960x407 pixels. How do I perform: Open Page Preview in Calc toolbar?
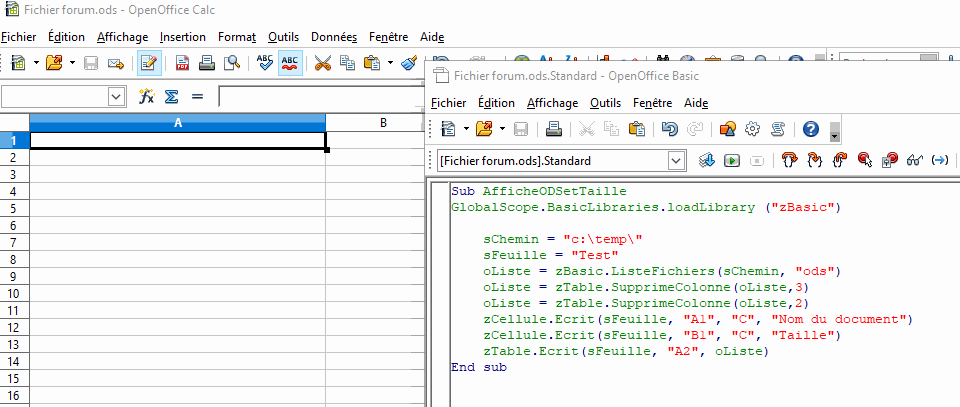(x=231, y=63)
